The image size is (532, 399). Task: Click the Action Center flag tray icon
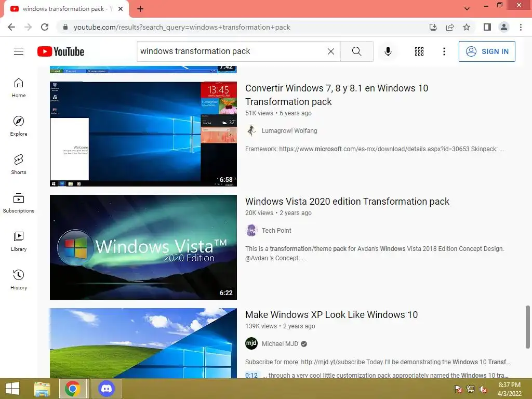tap(458, 389)
